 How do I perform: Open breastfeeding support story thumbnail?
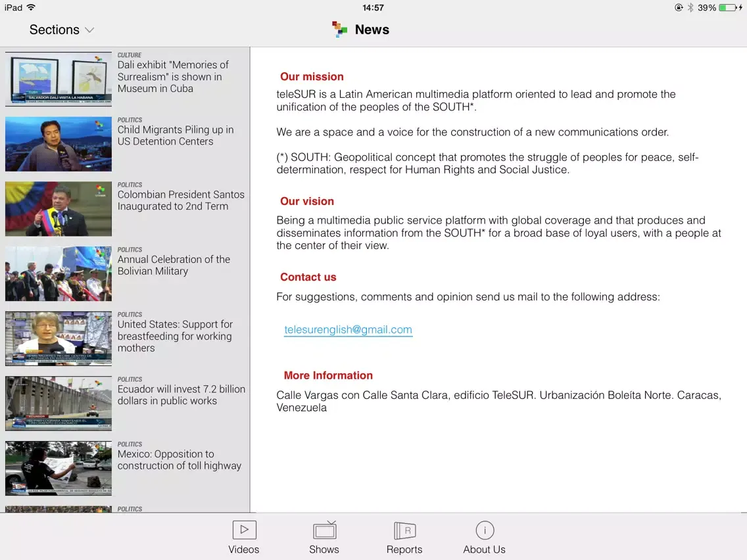pos(59,338)
